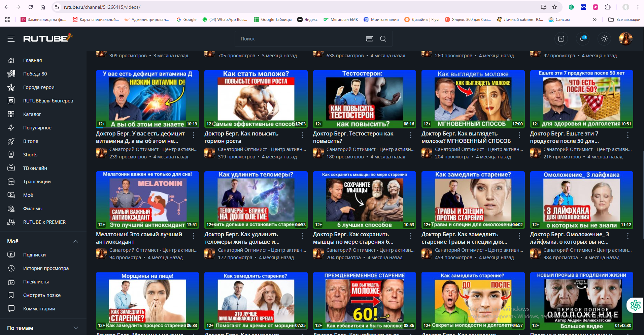Image resolution: width=644 pixels, height=335 pixels.
Task: Click the search magnifier icon
Action: [383, 39]
